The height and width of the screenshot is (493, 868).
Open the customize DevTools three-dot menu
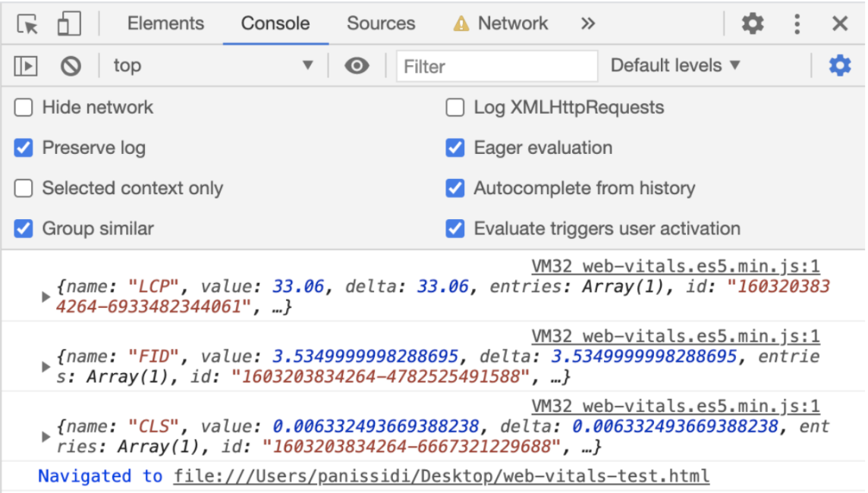pyautogui.click(x=797, y=23)
